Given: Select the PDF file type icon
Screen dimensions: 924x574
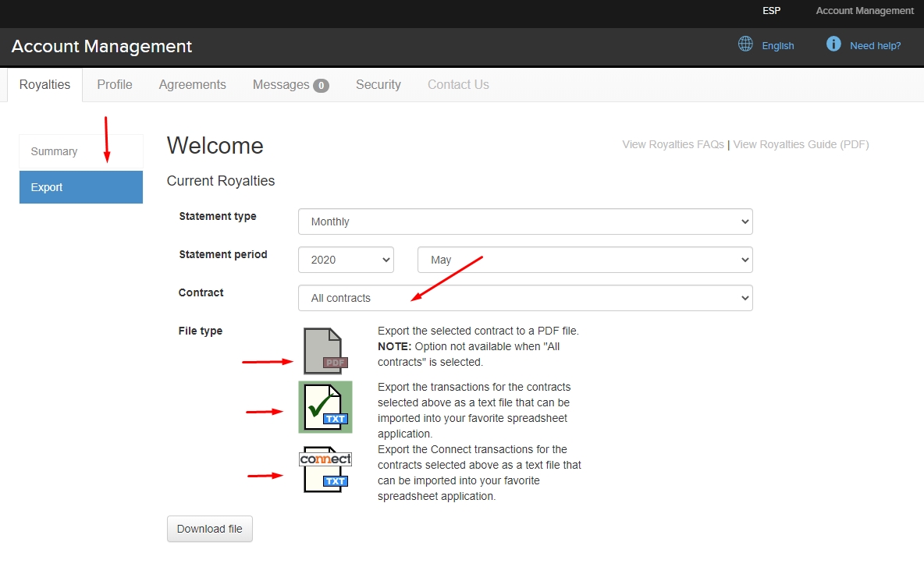Looking at the screenshot, I should tap(325, 351).
